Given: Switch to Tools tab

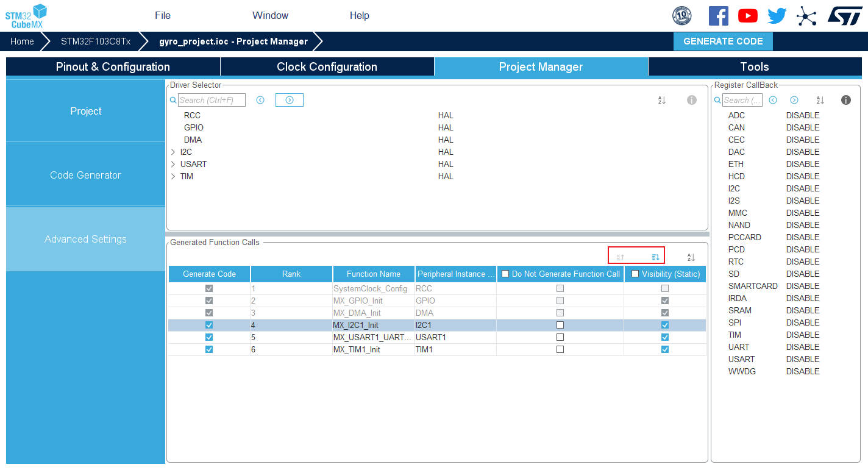Looking at the screenshot, I should pyautogui.click(x=755, y=66).
